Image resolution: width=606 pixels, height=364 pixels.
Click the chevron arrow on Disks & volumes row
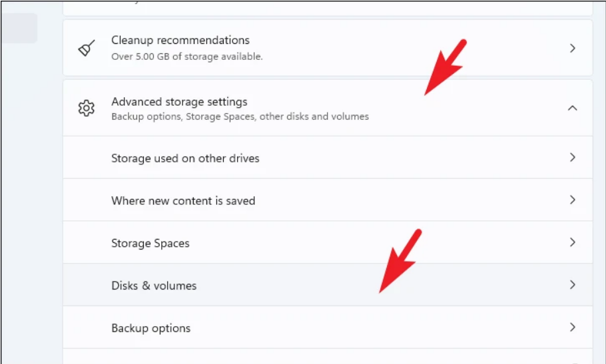tap(572, 285)
